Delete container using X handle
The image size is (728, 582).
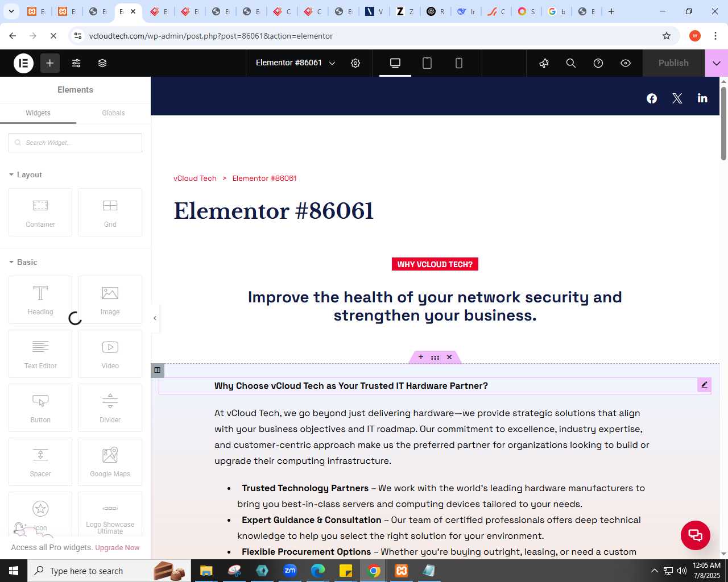tap(449, 357)
